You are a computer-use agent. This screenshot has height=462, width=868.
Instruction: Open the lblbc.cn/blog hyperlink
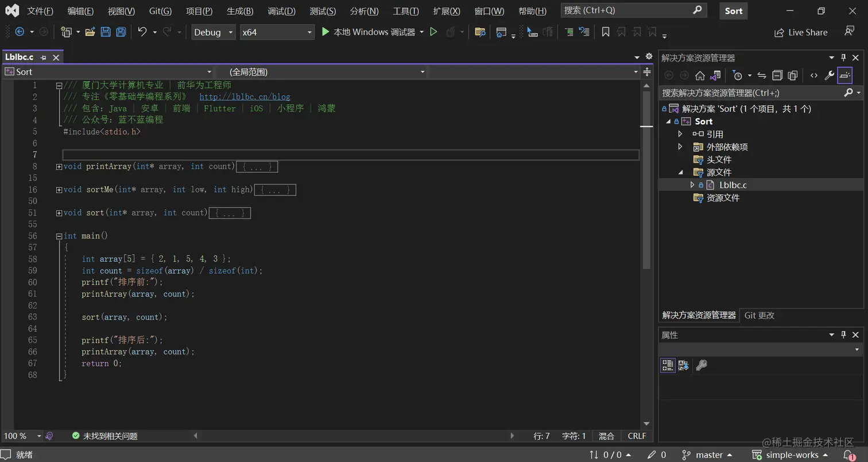245,97
